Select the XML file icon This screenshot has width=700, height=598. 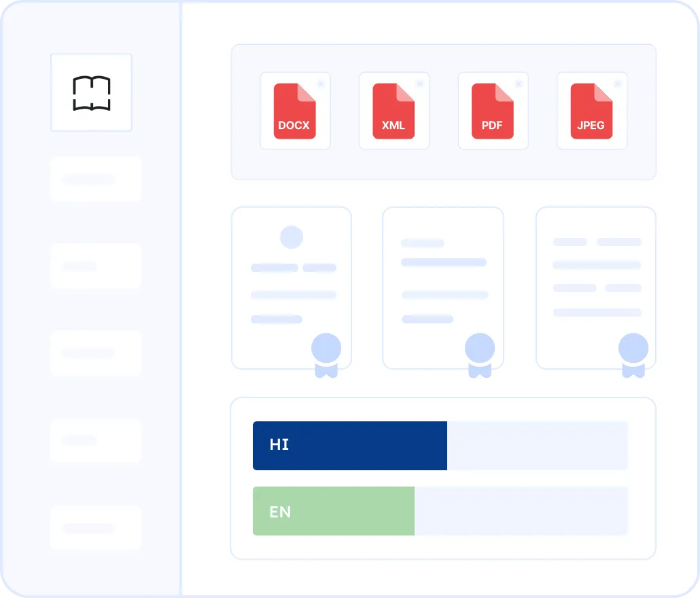pos(393,111)
